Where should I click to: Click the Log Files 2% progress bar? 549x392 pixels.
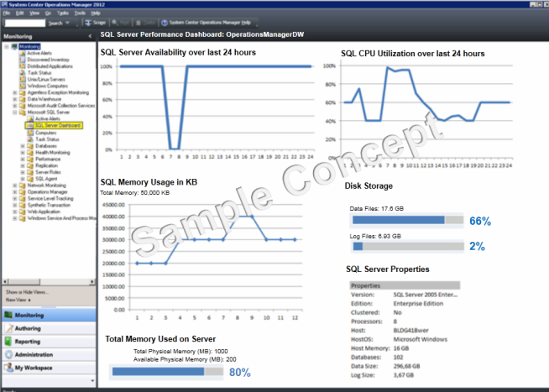(x=408, y=246)
